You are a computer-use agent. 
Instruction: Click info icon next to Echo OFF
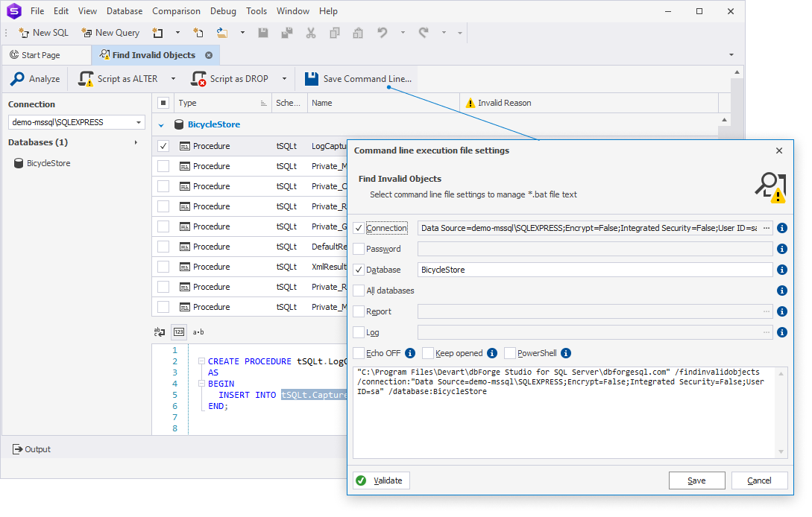409,353
